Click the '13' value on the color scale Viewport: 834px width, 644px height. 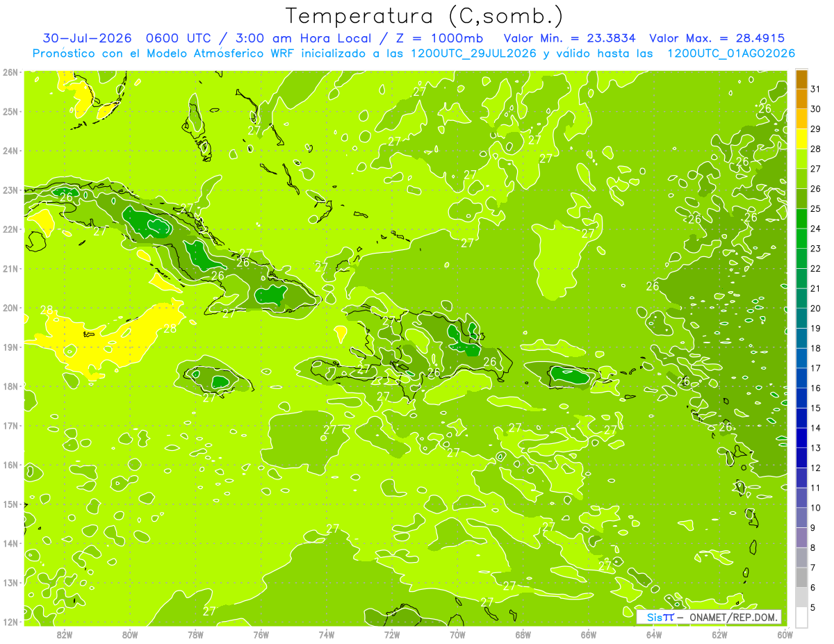815,448
